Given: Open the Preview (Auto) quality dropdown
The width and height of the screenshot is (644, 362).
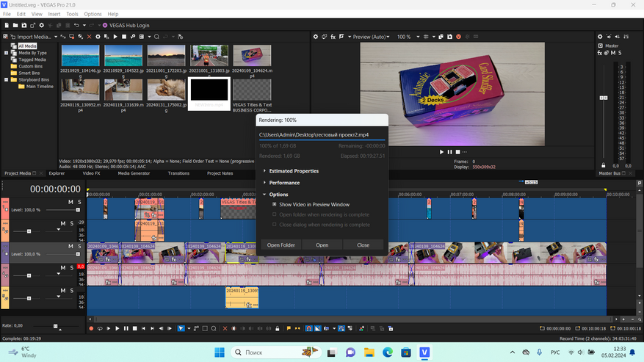Looking at the screenshot, I should pyautogui.click(x=369, y=37).
